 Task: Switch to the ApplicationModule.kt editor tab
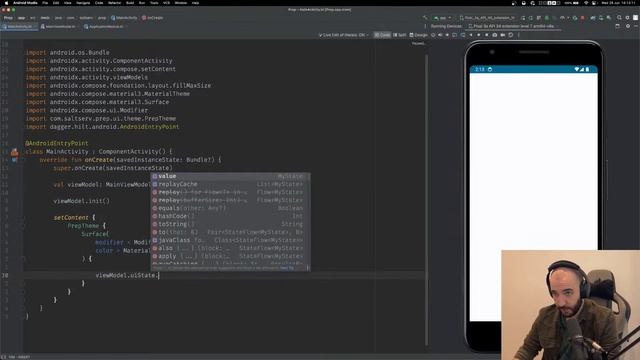tap(105, 27)
